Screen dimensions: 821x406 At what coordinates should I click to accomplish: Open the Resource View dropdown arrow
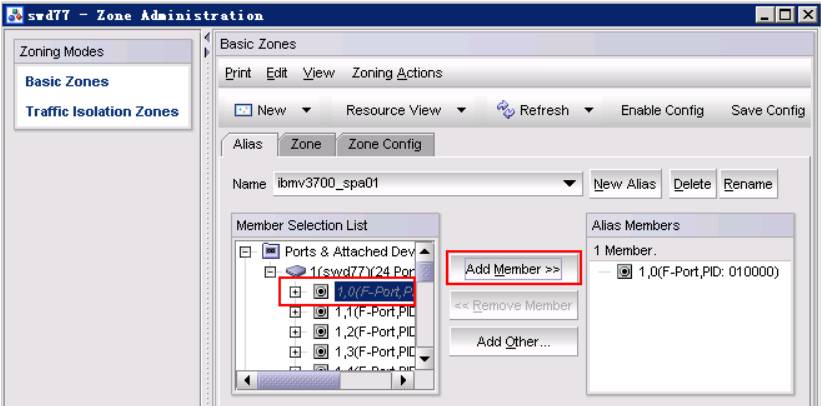(461, 111)
